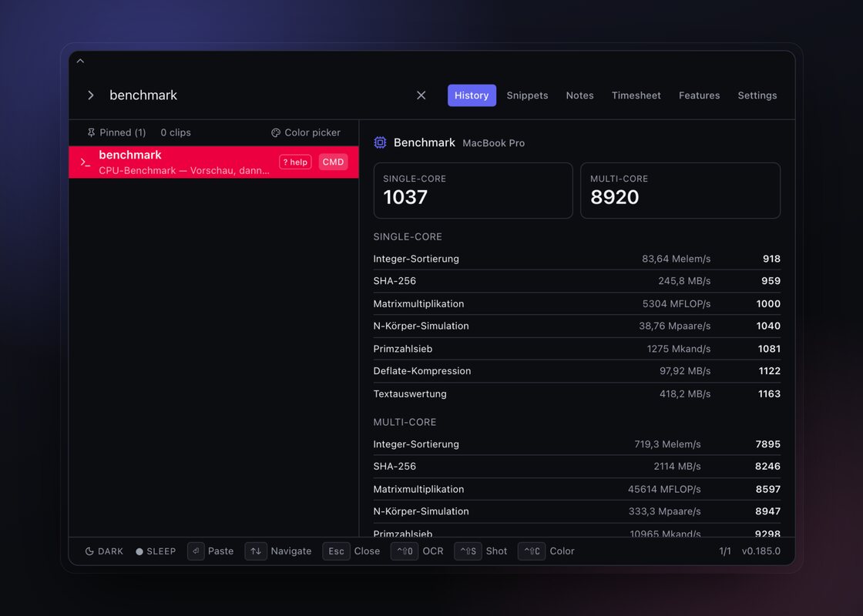
Task: Click the 5304 MFLOP/s value
Action: click(677, 303)
